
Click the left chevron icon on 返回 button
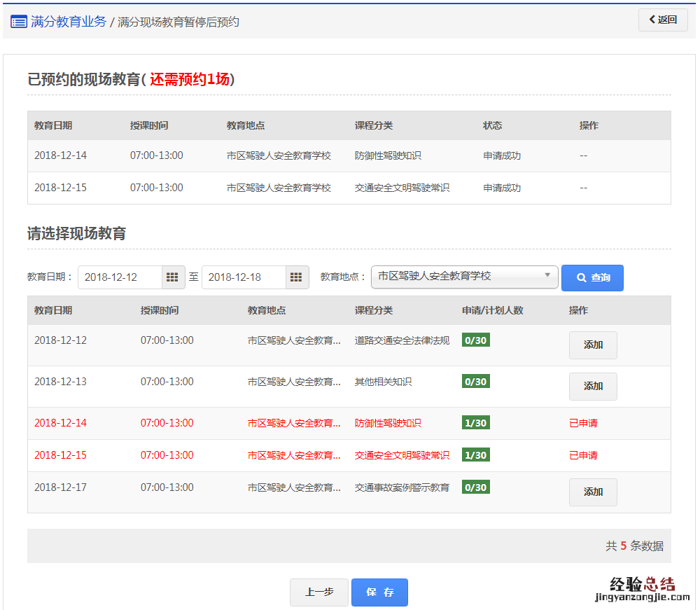pos(652,20)
